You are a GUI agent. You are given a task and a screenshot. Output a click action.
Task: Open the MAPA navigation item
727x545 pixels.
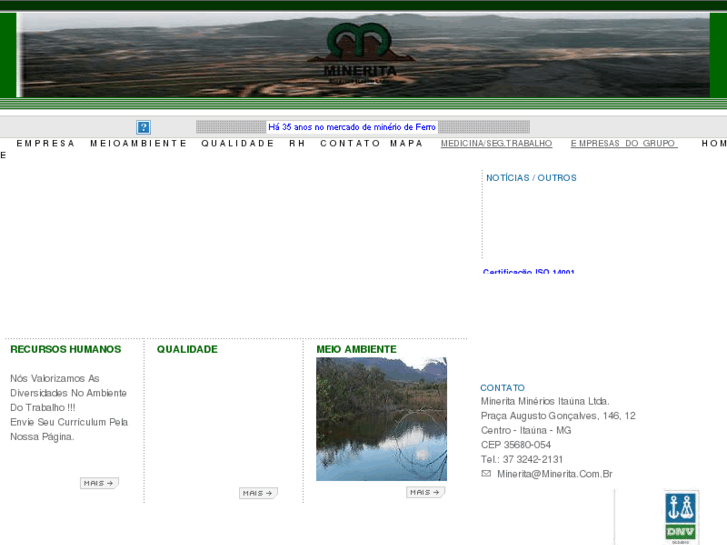406,143
